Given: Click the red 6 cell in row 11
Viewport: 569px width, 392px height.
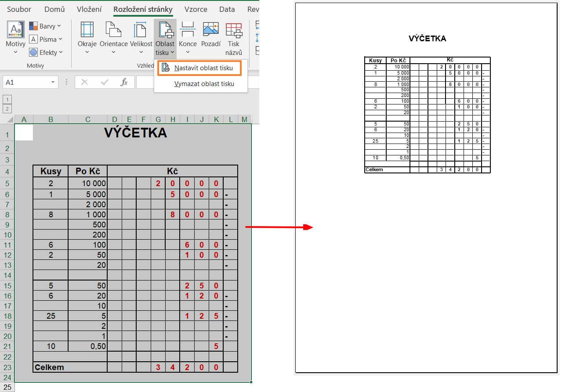Looking at the screenshot, I should 187,245.
